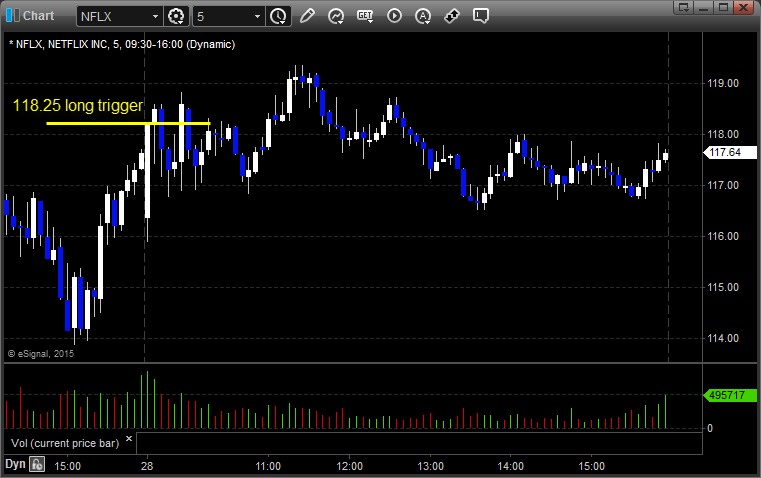Image resolution: width=761 pixels, height=478 pixels.
Task: Click the 117.00 price axis label
Action: point(723,185)
